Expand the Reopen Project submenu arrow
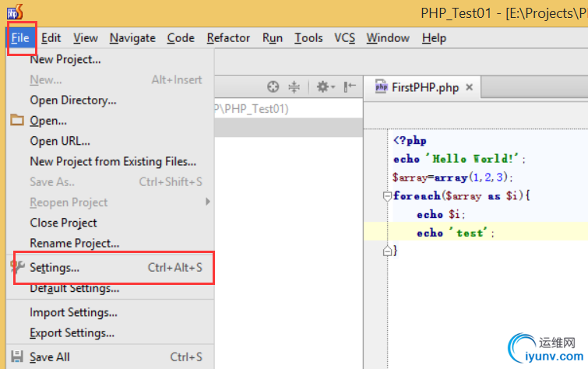The height and width of the screenshot is (369, 588). [x=208, y=202]
